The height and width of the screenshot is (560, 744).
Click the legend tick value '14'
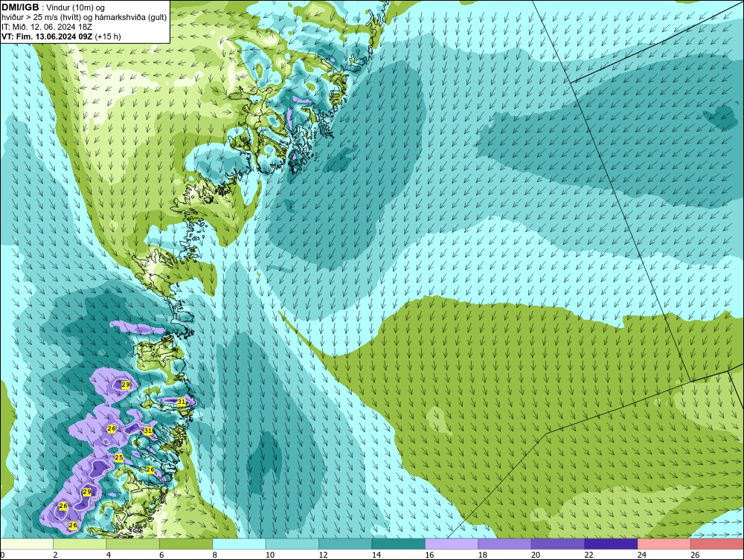coord(376,555)
